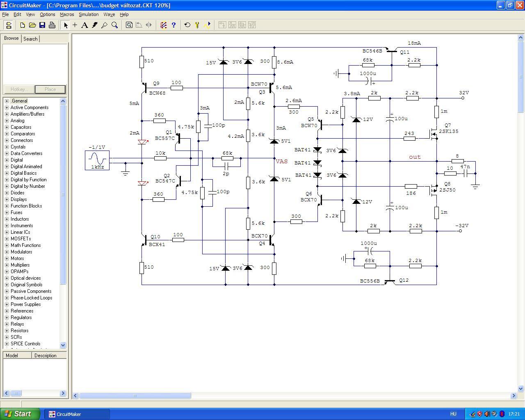525x420 pixels.
Task: Click the Rotate 90 degrees icon
Action: click(x=139, y=25)
